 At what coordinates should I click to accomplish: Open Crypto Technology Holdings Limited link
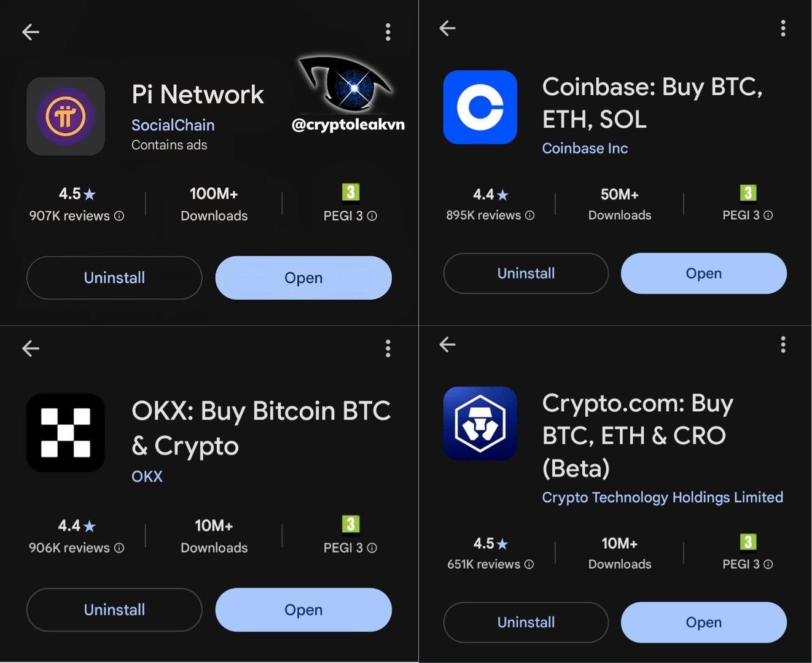pos(662,497)
